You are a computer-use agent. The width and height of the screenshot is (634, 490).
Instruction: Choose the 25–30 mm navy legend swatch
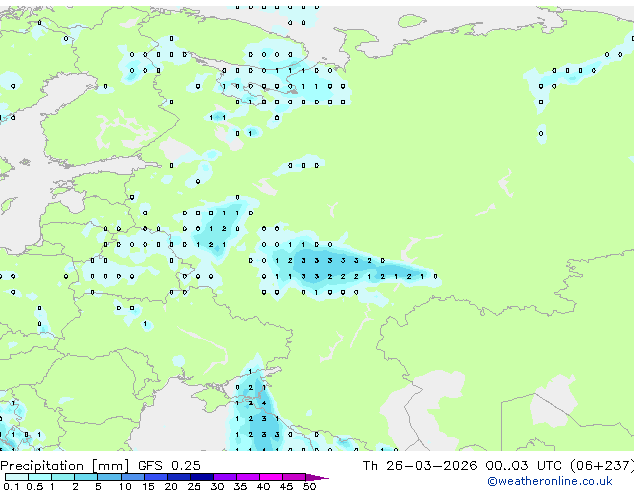(201, 477)
